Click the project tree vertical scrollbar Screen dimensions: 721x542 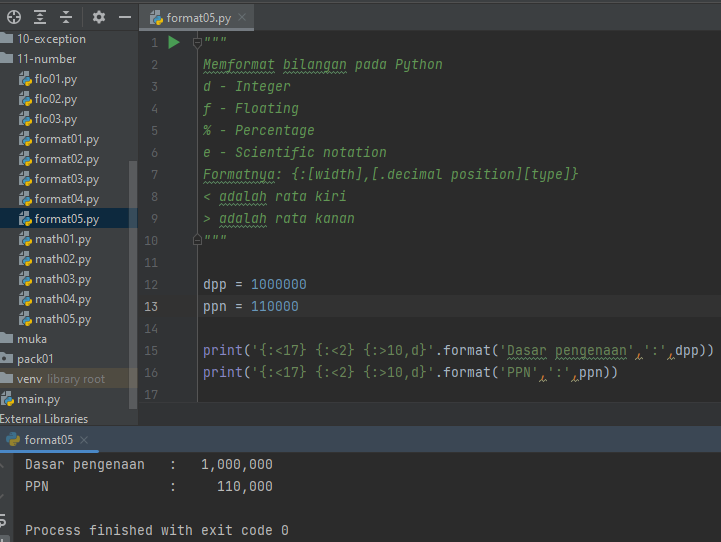pyautogui.click(x=133, y=284)
